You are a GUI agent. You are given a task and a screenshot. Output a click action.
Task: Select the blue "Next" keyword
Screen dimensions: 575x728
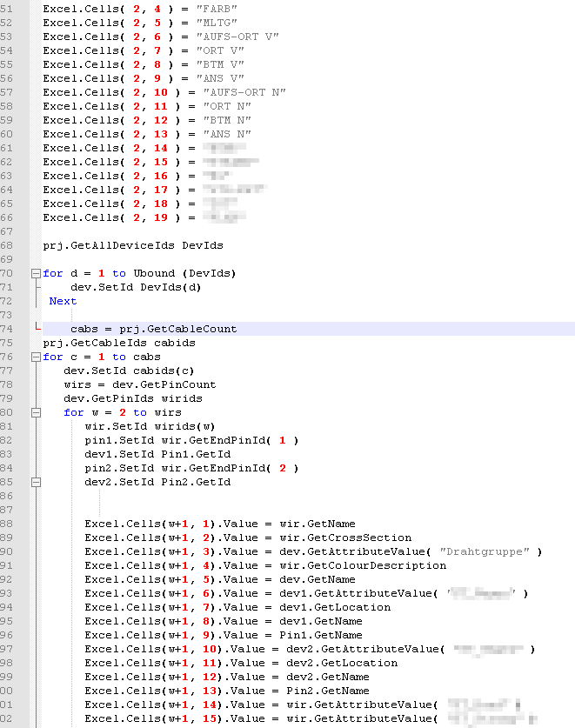coord(63,301)
